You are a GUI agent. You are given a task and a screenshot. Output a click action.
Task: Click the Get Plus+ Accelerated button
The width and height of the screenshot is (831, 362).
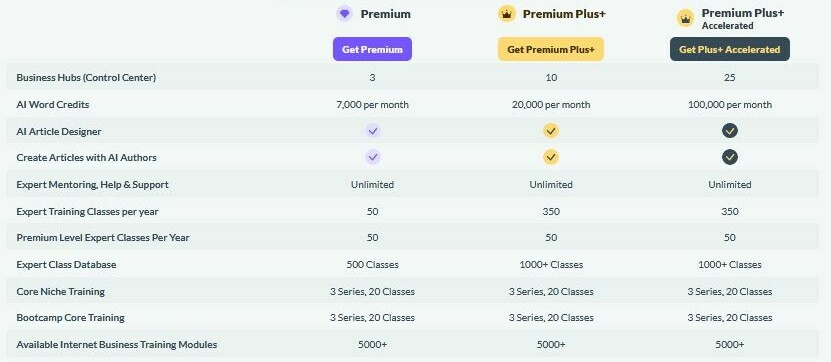coord(730,49)
